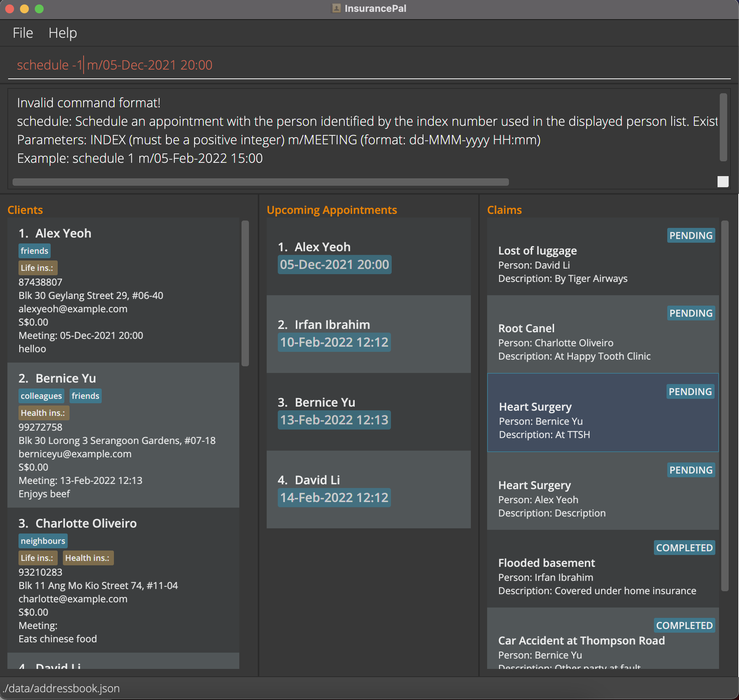Open the Help menu

tap(63, 33)
